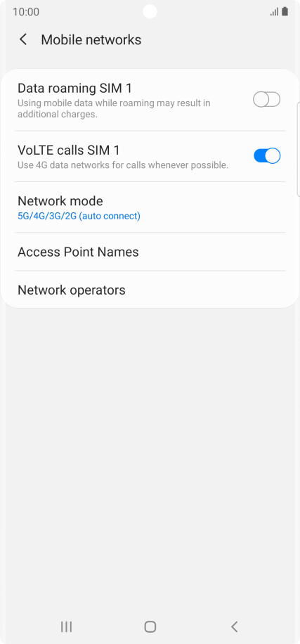Open Network operators
The image size is (300, 644).
pyautogui.click(x=150, y=290)
